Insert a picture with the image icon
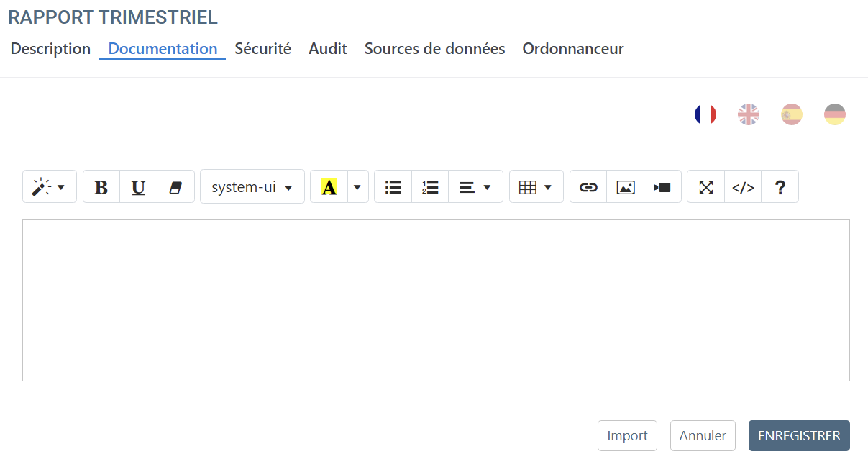The width and height of the screenshot is (868, 467). 626,187
